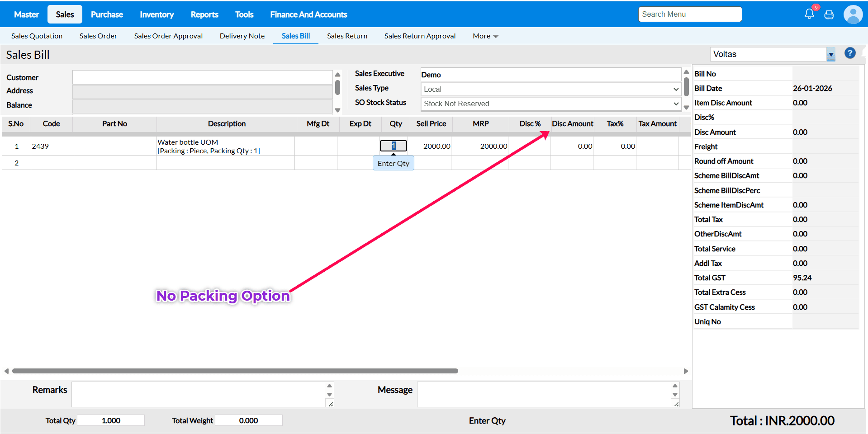
Task: Open the user profile avatar
Action: point(853,14)
